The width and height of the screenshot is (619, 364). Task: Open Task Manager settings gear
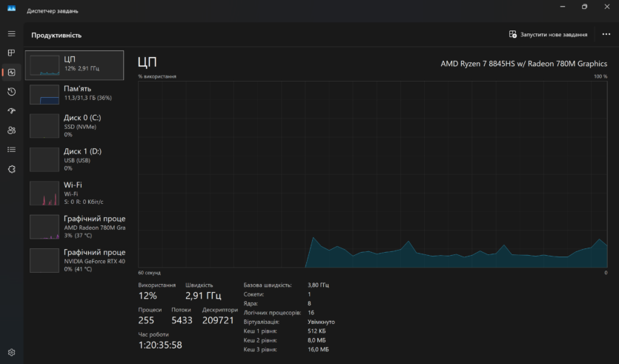click(11, 352)
